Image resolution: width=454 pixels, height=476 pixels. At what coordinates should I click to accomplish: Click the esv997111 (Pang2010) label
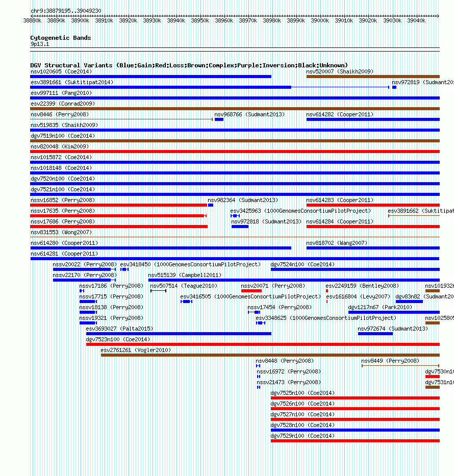pos(61,93)
